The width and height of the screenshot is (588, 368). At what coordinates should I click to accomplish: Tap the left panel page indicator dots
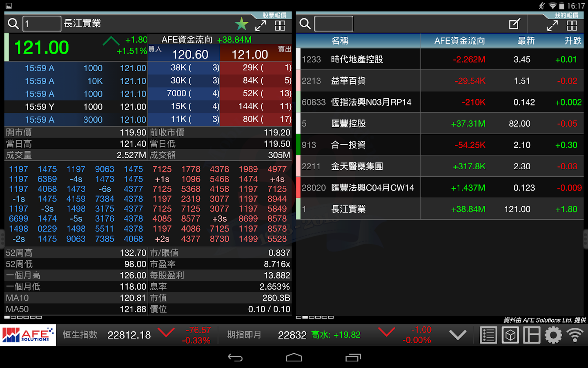click(x=23, y=317)
